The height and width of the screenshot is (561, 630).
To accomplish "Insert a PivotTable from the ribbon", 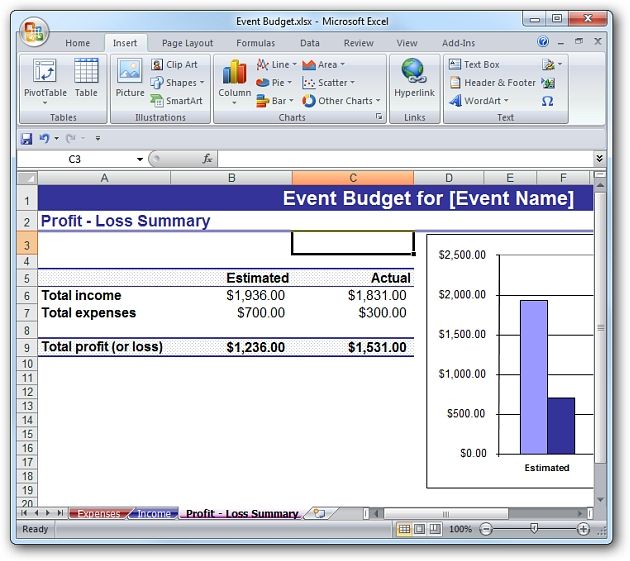I will [45, 79].
